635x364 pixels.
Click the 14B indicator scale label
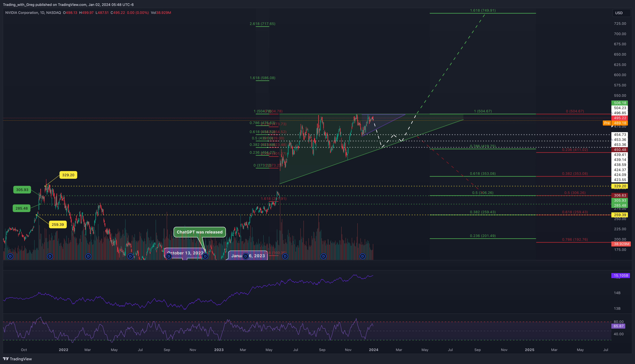point(617,293)
